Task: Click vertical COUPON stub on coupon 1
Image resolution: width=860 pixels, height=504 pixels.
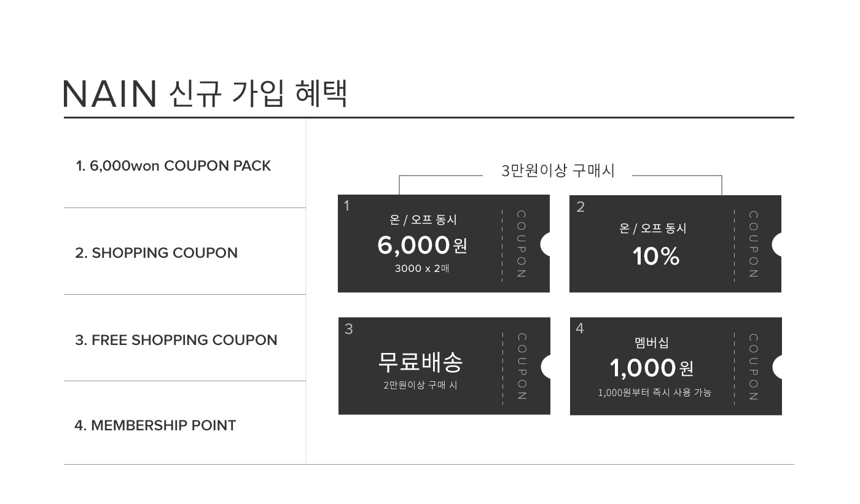Action: point(521,244)
